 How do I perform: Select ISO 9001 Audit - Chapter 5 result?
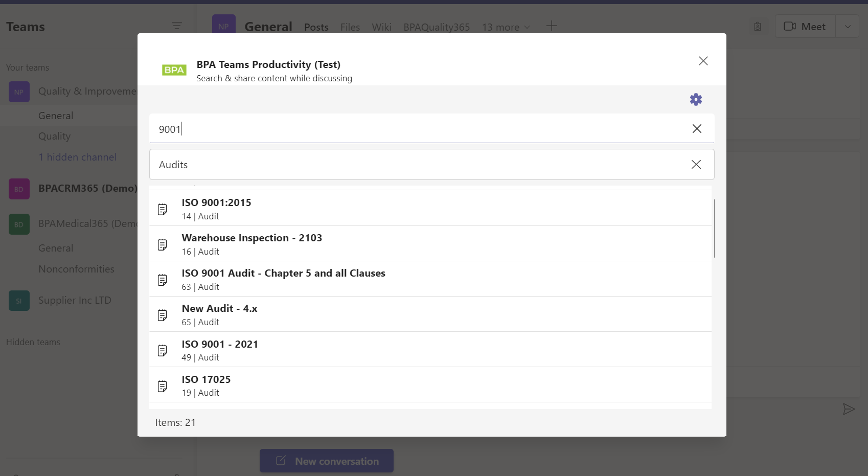[x=430, y=279]
